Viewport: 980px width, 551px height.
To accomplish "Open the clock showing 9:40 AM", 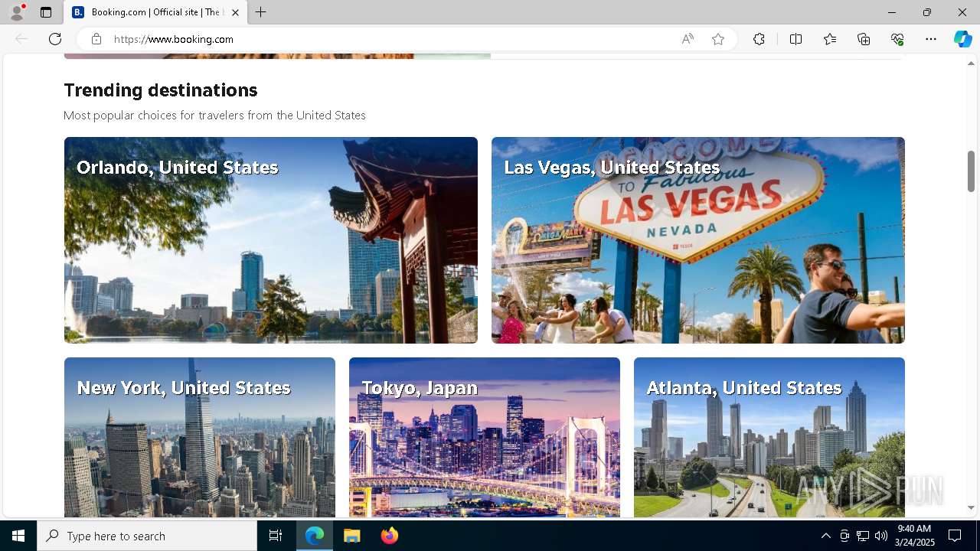I will click(916, 536).
